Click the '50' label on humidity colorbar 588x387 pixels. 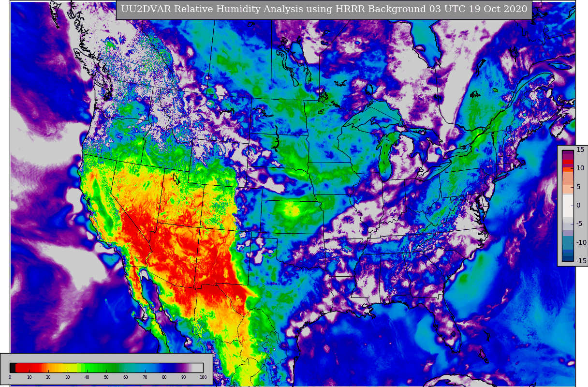(106, 377)
